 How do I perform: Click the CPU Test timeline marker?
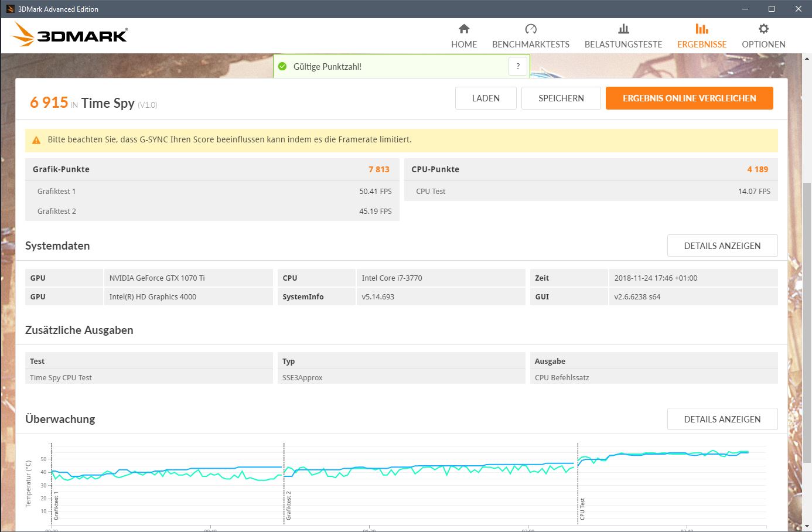pyautogui.click(x=582, y=509)
